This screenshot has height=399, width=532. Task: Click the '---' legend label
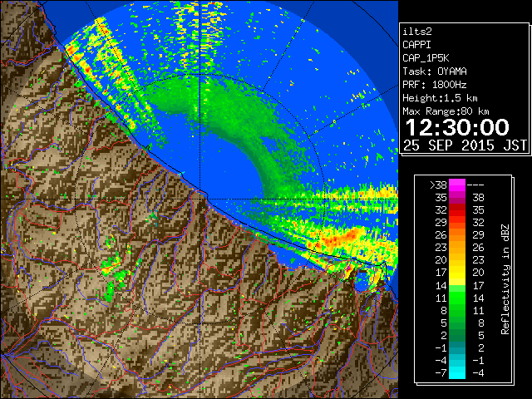point(475,185)
